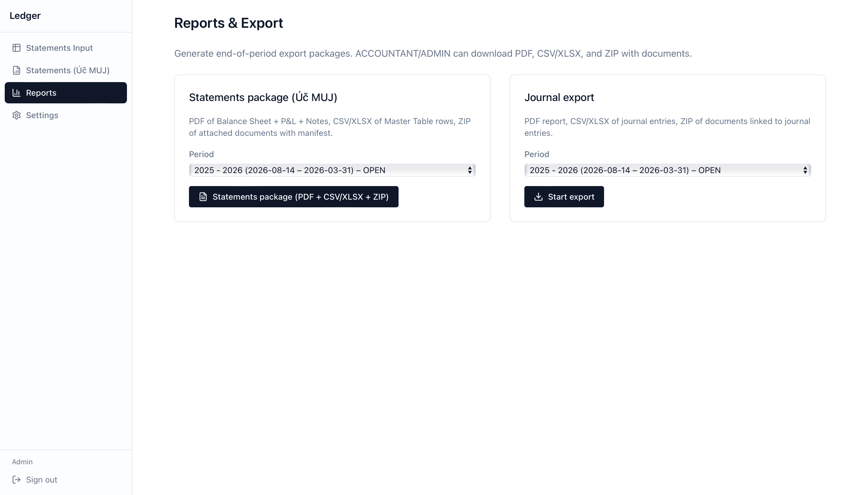The image size is (868, 495).
Task: Click stepper arrows on Journal export period select
Action: click(805, 170)
